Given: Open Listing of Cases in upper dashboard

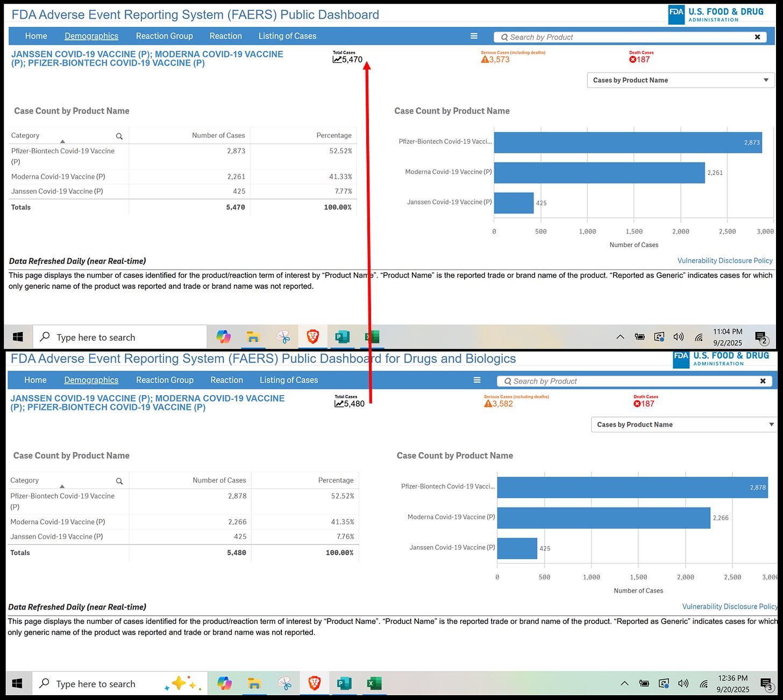Looking at the screenshot, I should coord(287,36).
